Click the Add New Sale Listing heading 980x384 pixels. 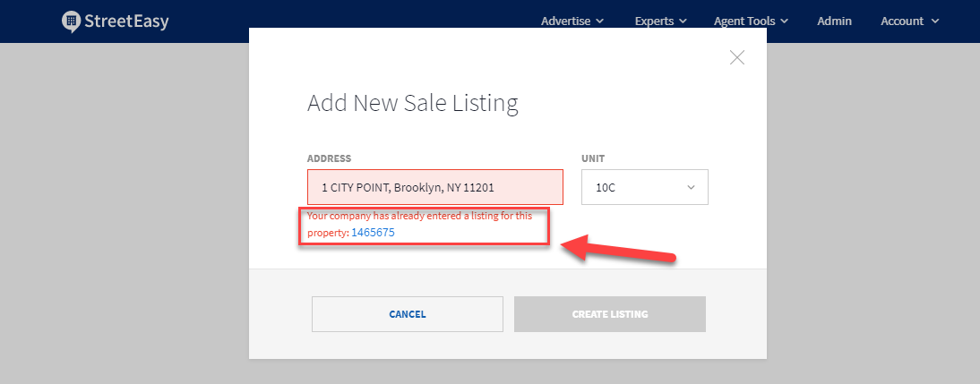(x=413, y=103)
